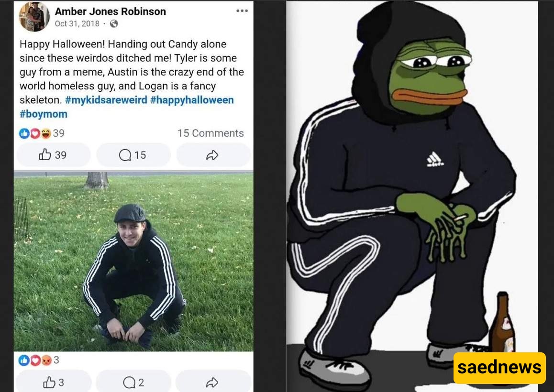Open the three-dot post options menu

tap(242, 11)
